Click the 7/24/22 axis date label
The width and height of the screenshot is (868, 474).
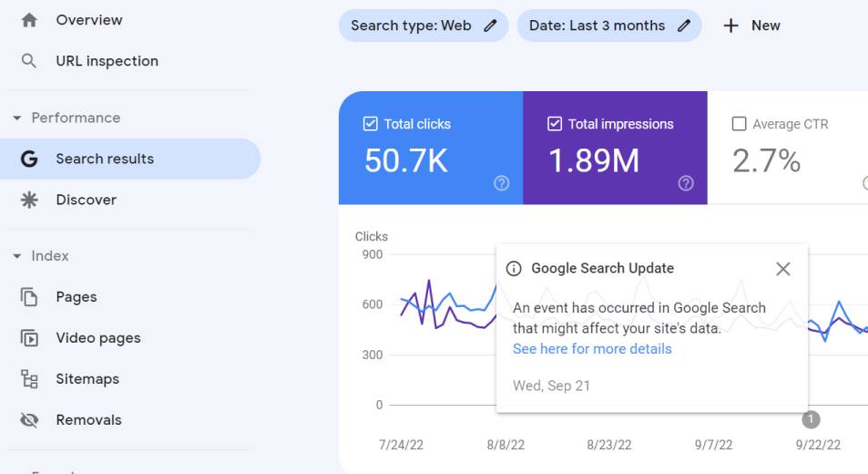click(x=401, y=445)
